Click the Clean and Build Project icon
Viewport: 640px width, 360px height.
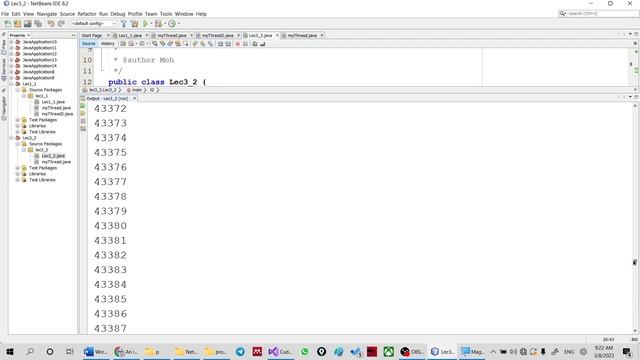click(x=134, y=24)
